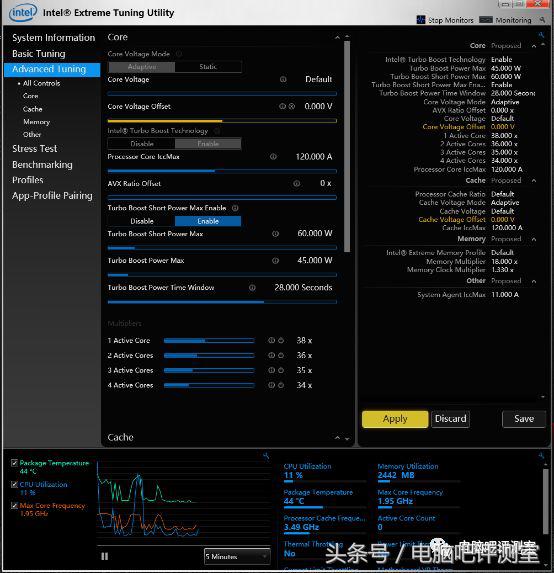
Task: Uncheck Max Core Frequency graph checkbox
Action: click(14, 506)
